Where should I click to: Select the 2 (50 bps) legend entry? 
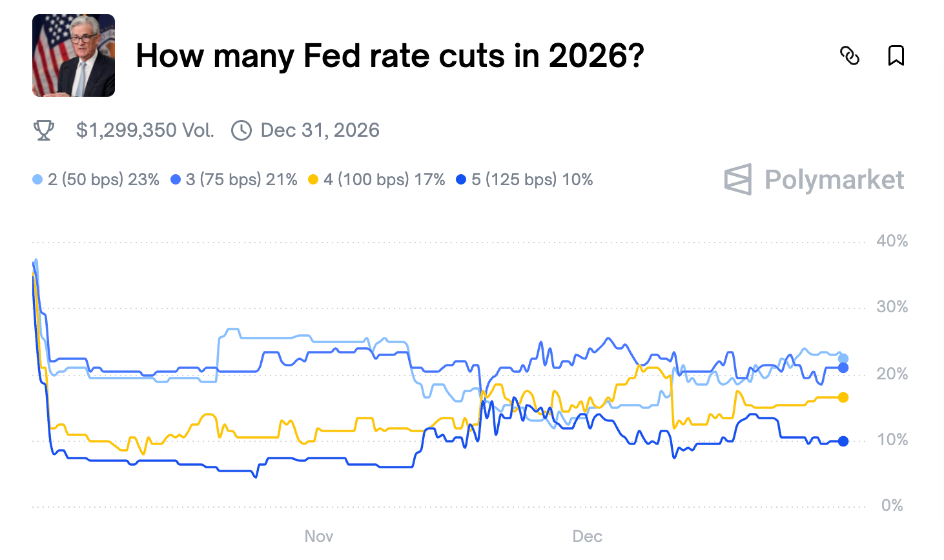[96, 179]
